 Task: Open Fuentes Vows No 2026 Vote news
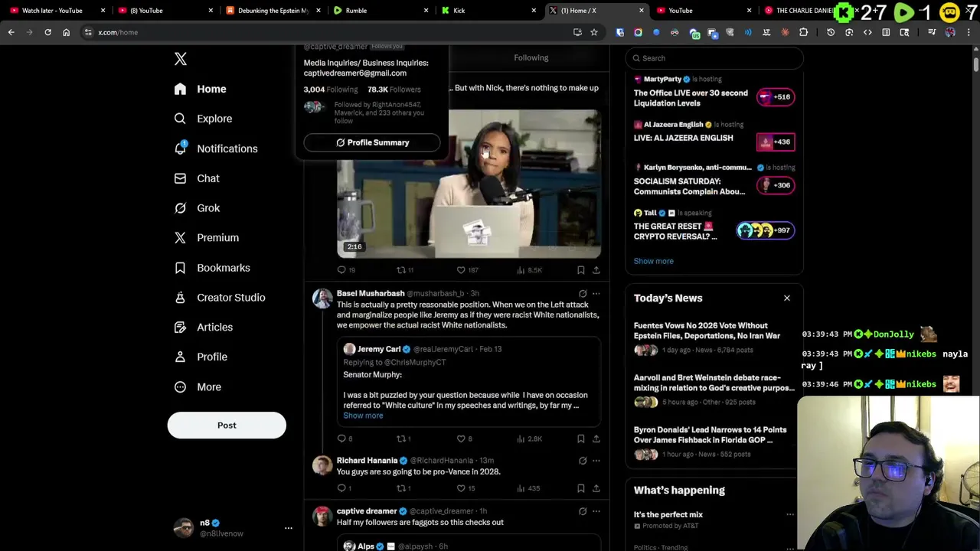point(707,331)
